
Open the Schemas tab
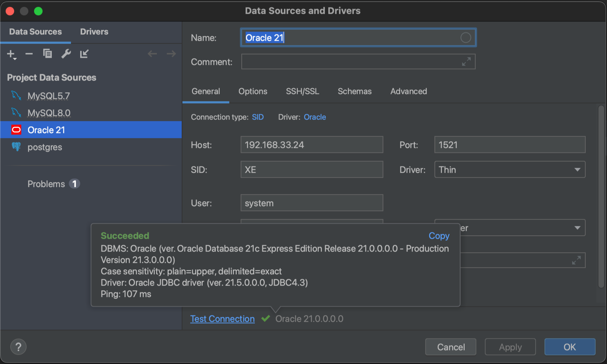[x=355, y=91]
